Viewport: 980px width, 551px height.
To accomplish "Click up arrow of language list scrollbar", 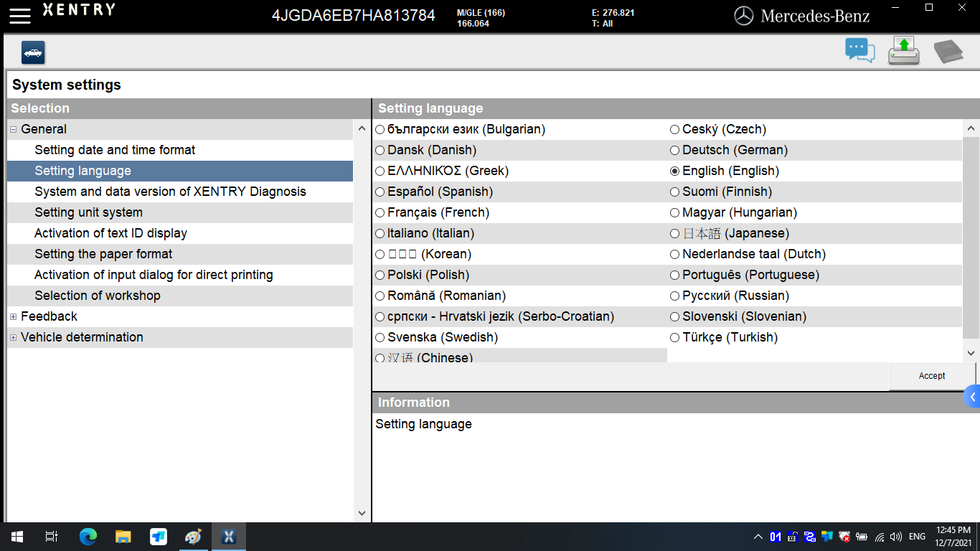I will coord(971,129).
